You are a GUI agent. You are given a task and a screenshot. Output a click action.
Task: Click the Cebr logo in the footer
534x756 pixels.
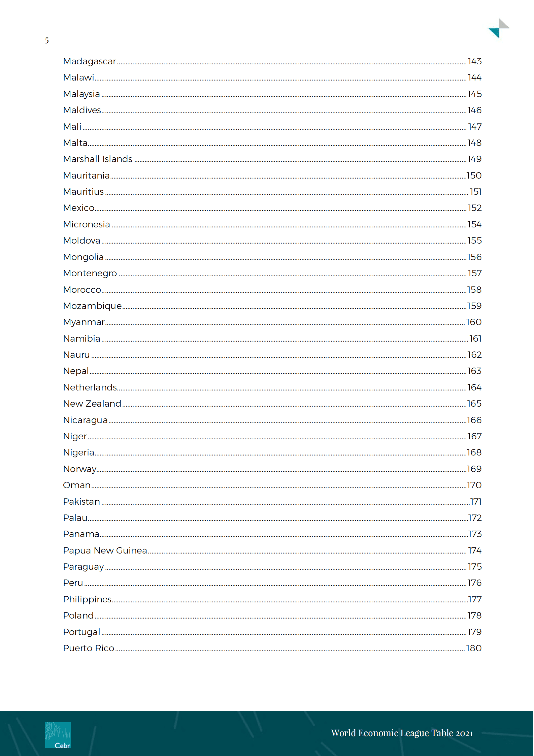tap(58, 735)
